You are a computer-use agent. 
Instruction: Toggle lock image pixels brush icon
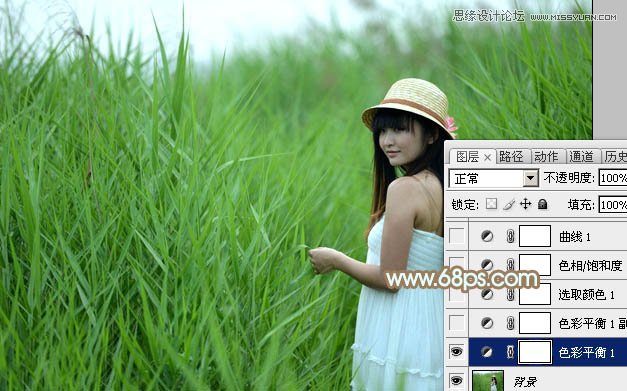[x=509, y=204]
